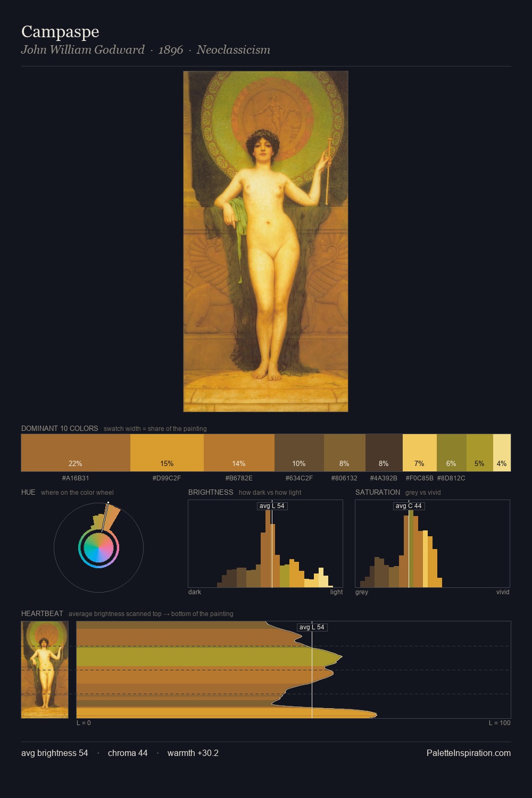Image resolution: width=532 pixels, height=798 pixels.
Task: Click 'warmth +30.2' in footer
Action: point(193,753)
